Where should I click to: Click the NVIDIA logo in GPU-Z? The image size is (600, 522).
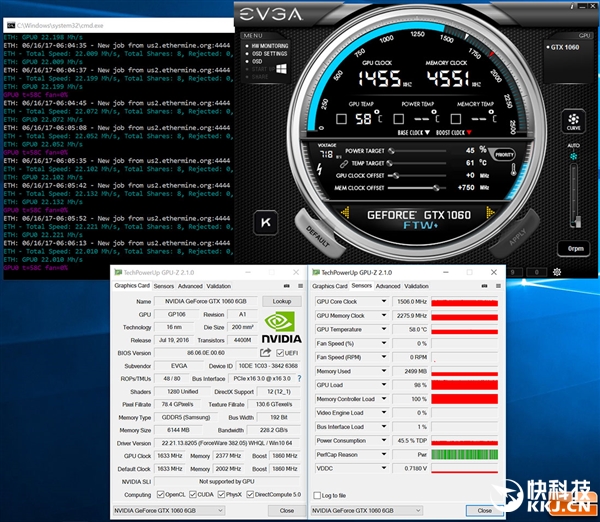(281, 326)
